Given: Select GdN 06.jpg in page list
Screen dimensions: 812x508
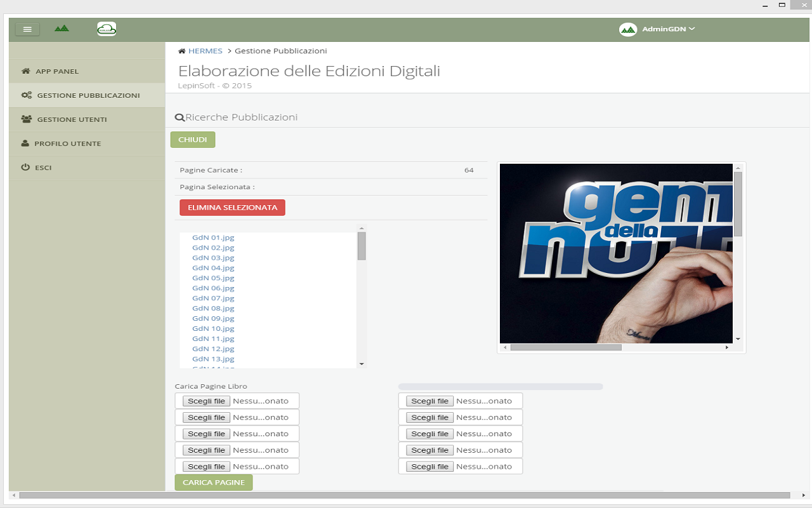Looking at the screenshot, I should [x=213, y=288].
